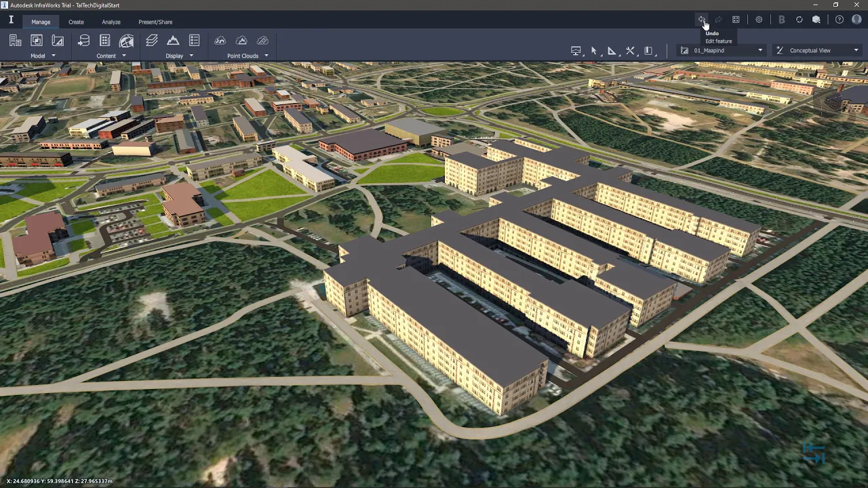
Task: Open the Model Builder globe icon
Action: click(126, 41)
